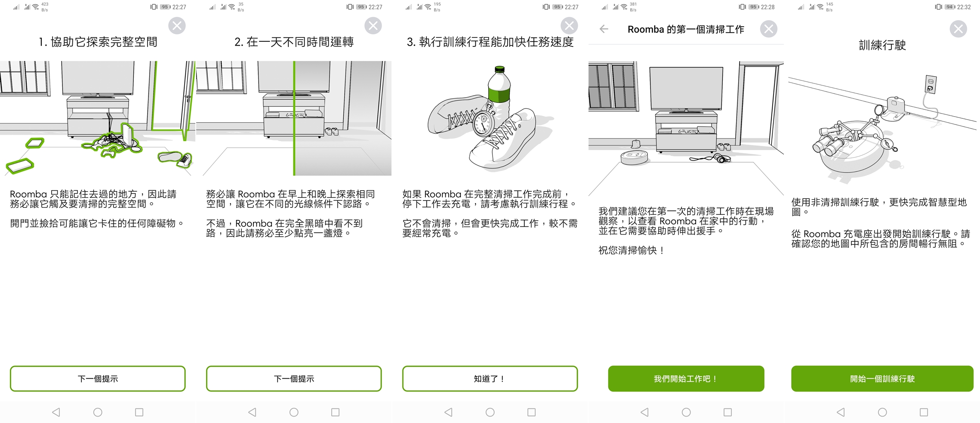
Task: Close the tip 3 training-run screen
Action: coord(569,26)
